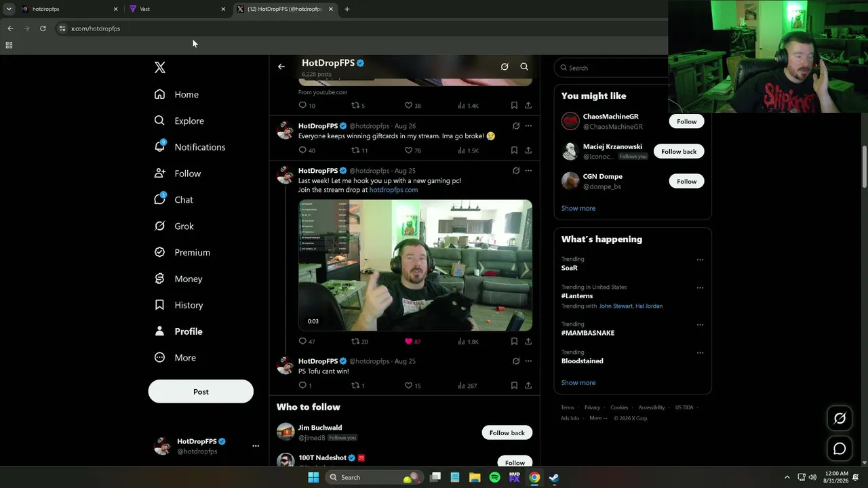The width and height of the screenshot is (868, 488).
Task: Play the new gaming pc post video
Action: 415,265
